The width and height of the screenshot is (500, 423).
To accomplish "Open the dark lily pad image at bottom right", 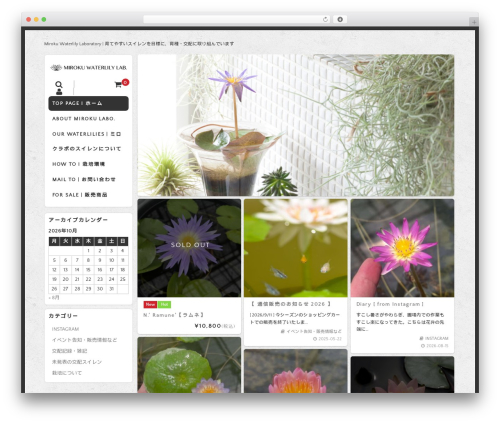I will tap(402, 375).
